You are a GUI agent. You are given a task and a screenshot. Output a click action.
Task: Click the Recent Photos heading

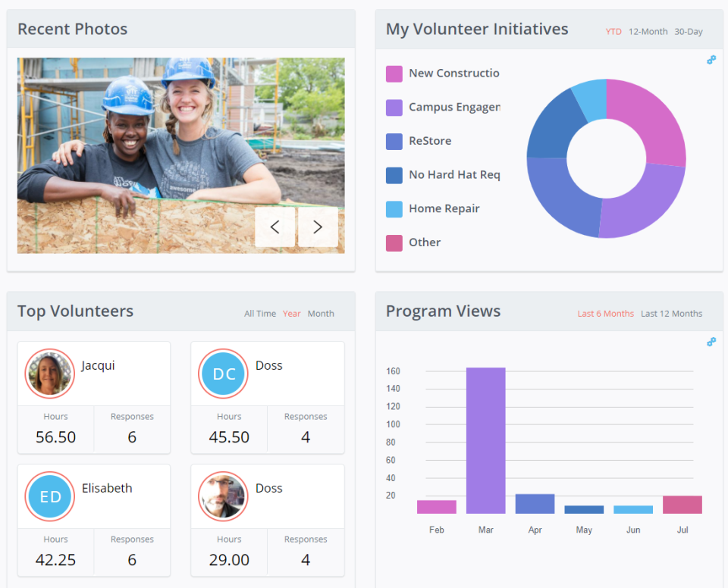point(73,30)
